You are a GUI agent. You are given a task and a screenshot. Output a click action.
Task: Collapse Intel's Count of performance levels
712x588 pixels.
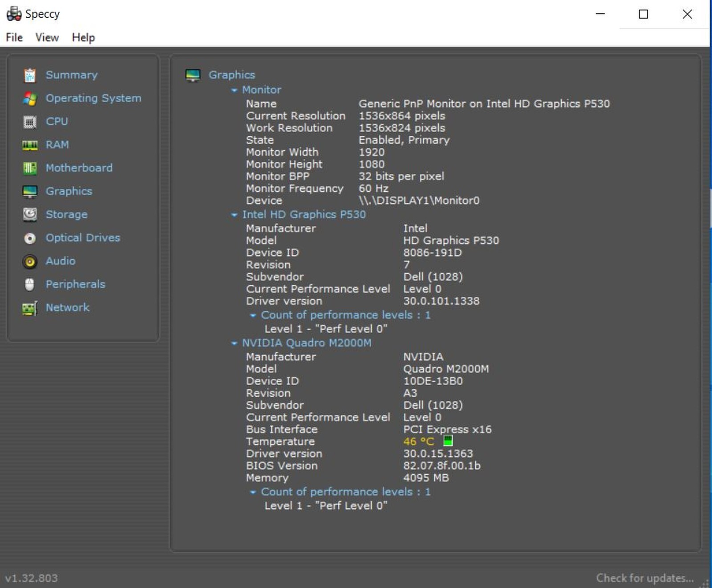coord(253,315)
